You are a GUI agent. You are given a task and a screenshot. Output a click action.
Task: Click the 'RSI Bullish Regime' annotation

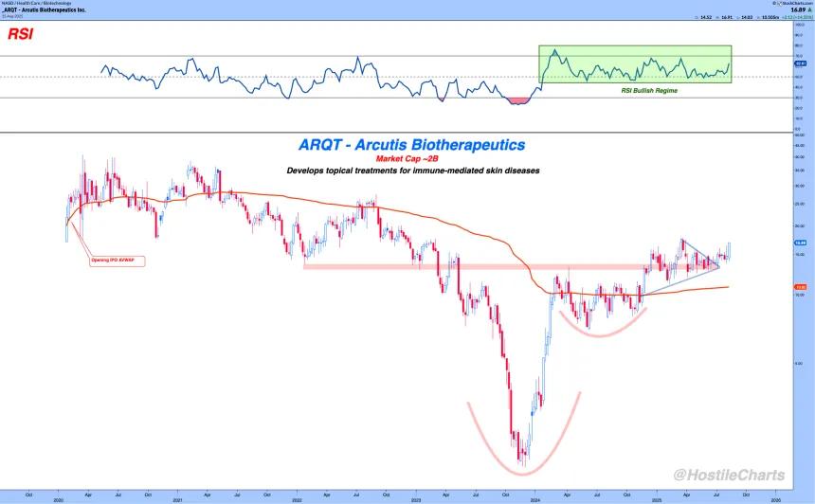pyautogui.click(x=649, y=90)
